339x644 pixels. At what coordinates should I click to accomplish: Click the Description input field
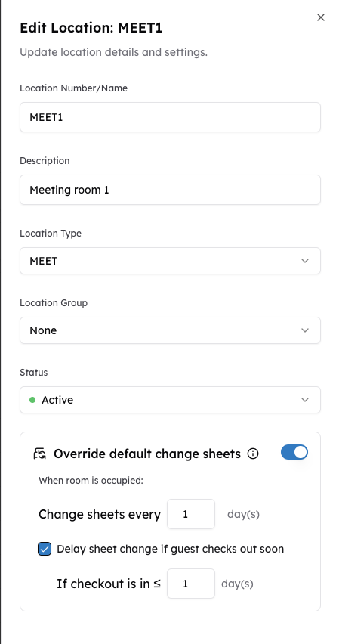[x=170, y=190]
